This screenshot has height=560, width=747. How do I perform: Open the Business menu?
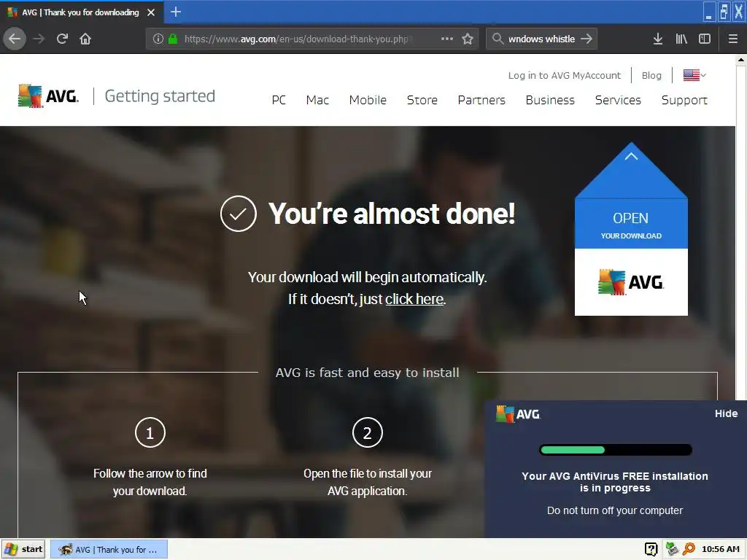(550, 100)
